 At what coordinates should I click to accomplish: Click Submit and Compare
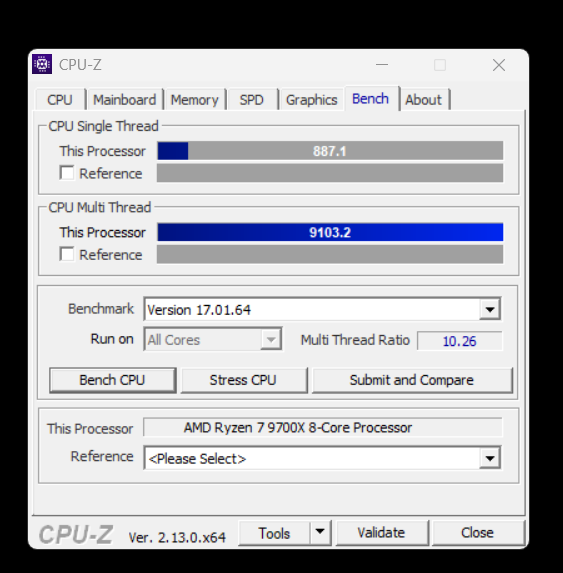412,380
